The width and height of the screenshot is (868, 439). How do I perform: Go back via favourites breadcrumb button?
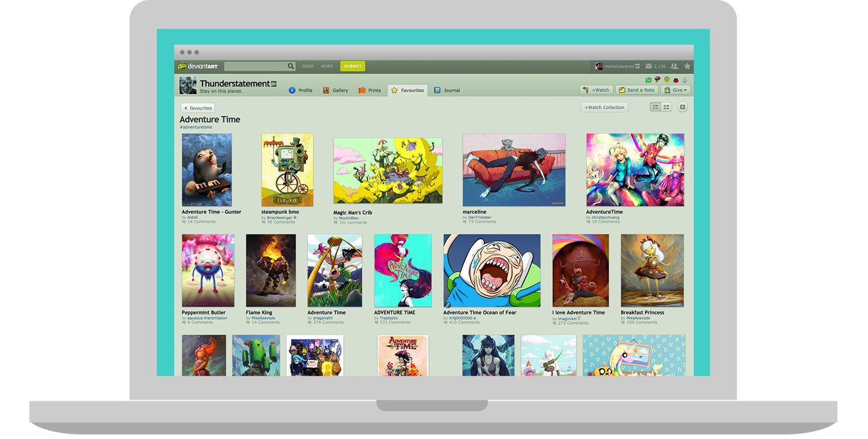(x=198, y=108)
